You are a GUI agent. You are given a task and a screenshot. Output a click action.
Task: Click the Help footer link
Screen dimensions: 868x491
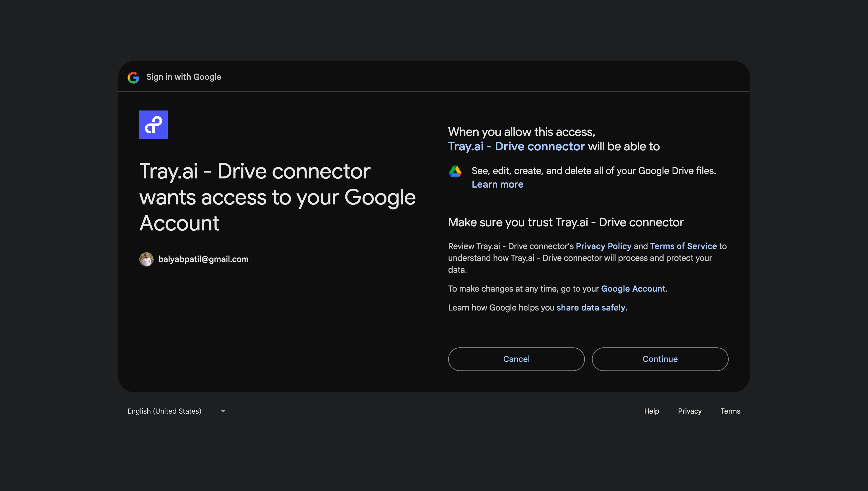651,411
